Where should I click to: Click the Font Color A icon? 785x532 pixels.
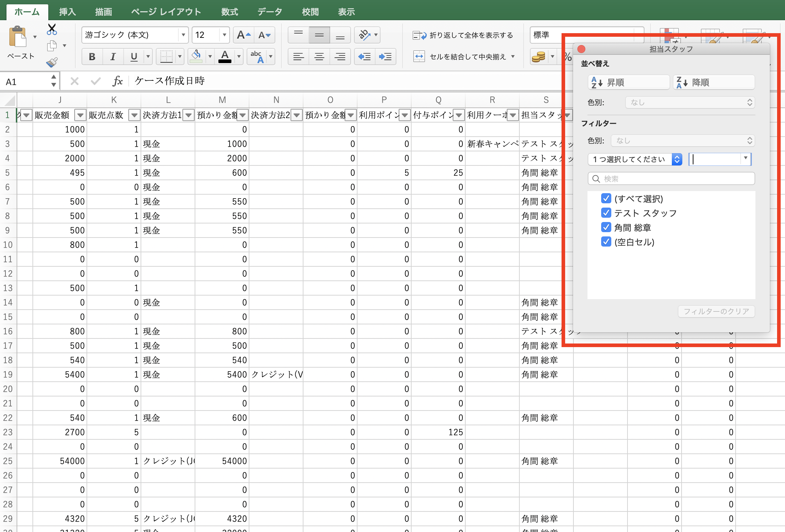pyautogui.click(x=225, y=57)
